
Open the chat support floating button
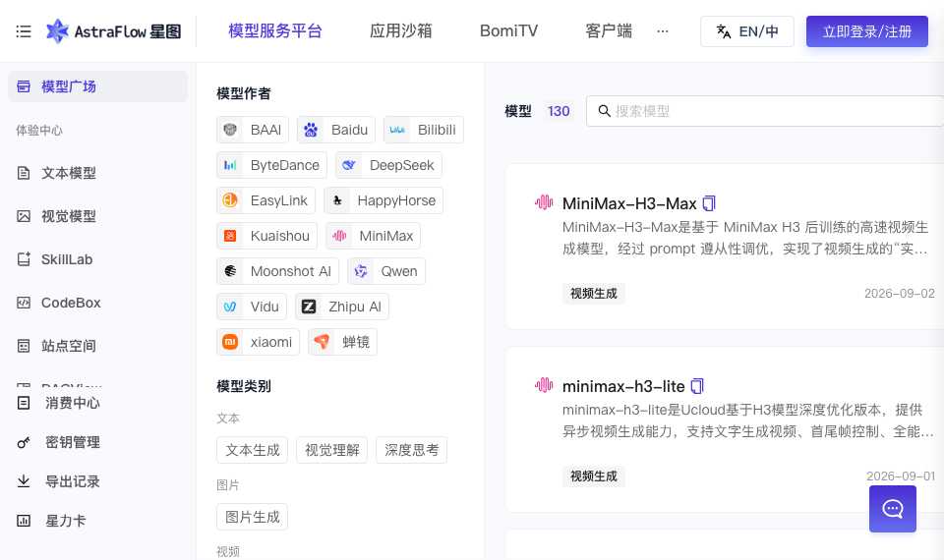[892, 509]
